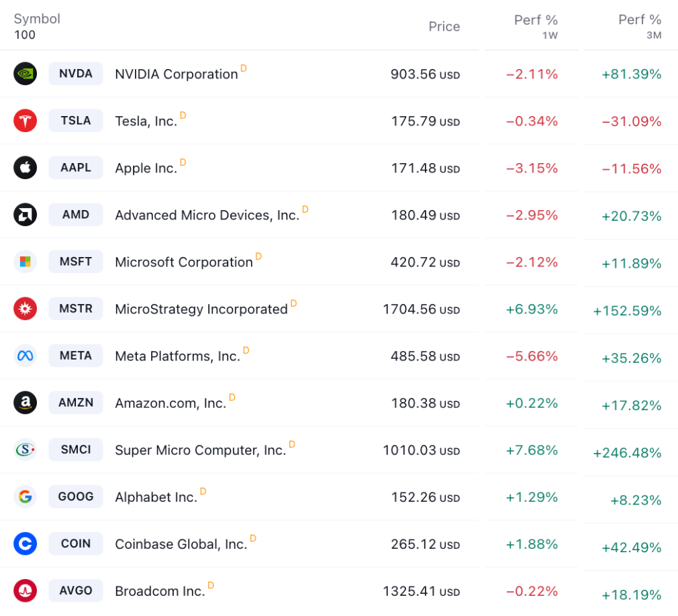Viewport: 678px width, 616px height.
Task: Click the Coinbase logo icon
Action: (x=25, y=544)
